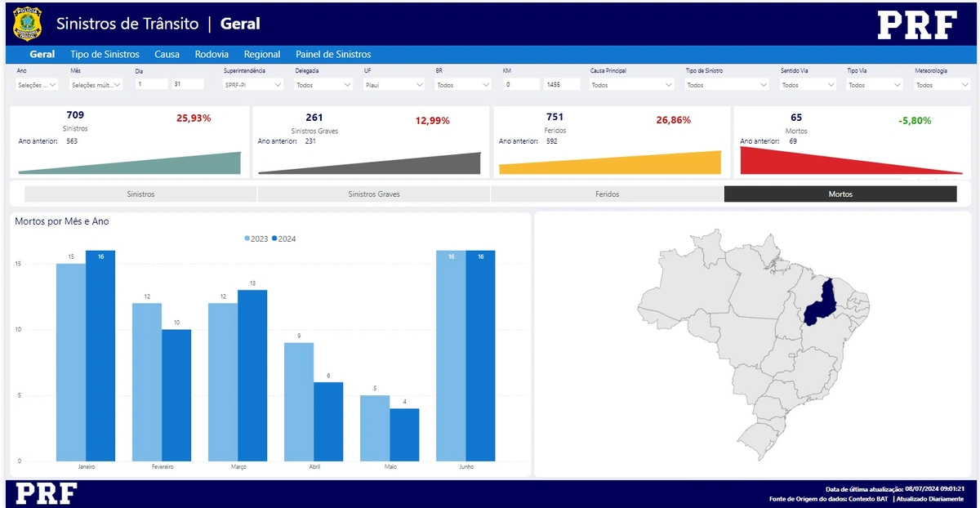Select the Feridos metric selector button
Screen dimensions: 980x508
(x=607, y=194)
